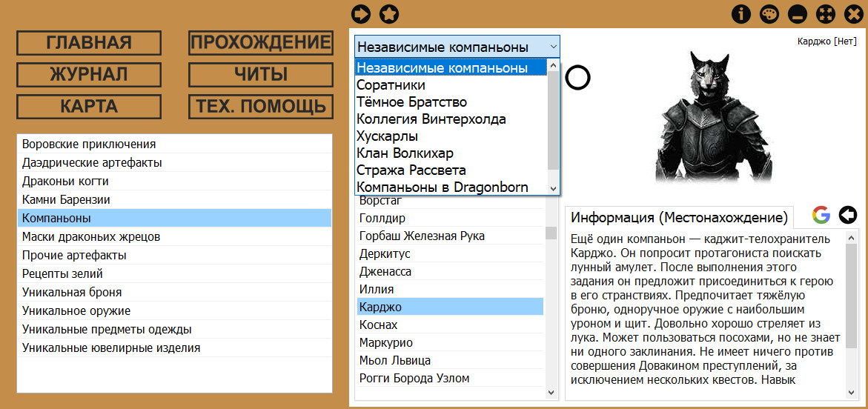
Task: Select companion Дженасса
Action: [x=450, y=271]
